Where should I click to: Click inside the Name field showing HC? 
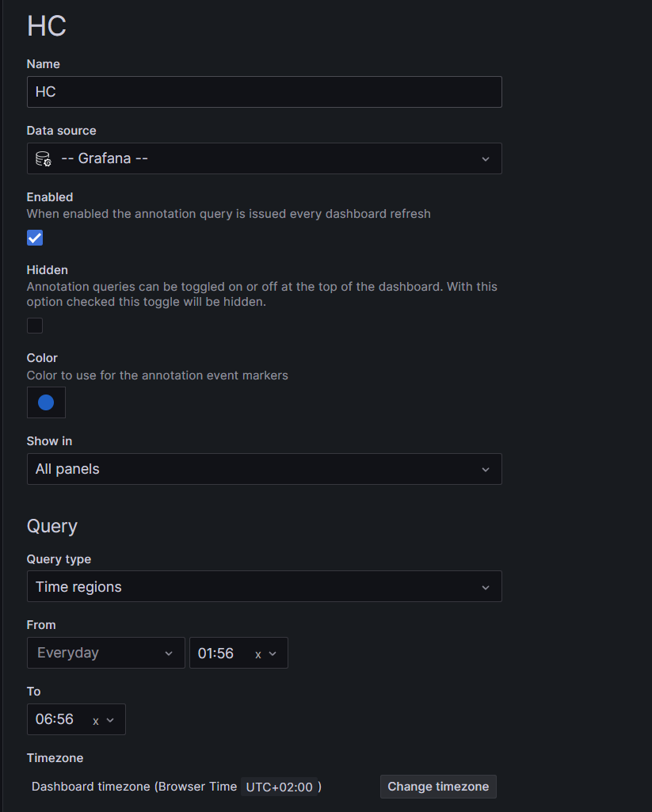pyautogui.click(x=264, y=92)
